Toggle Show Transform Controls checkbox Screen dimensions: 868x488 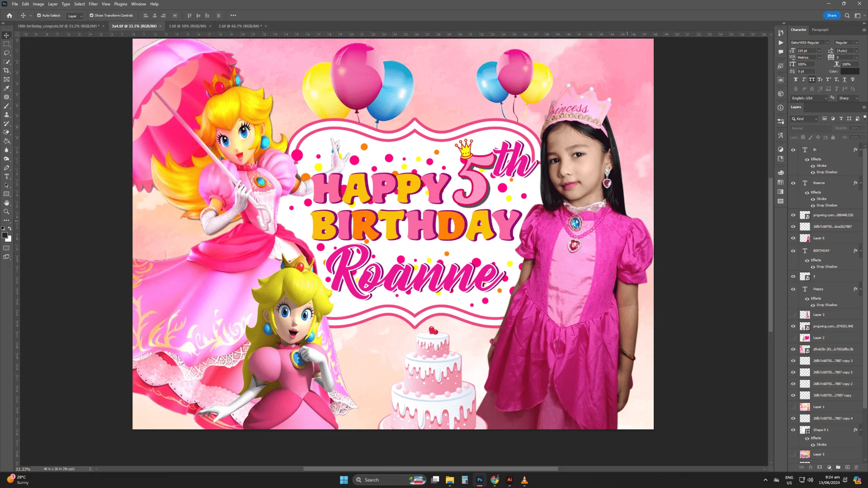click(91, 15)
